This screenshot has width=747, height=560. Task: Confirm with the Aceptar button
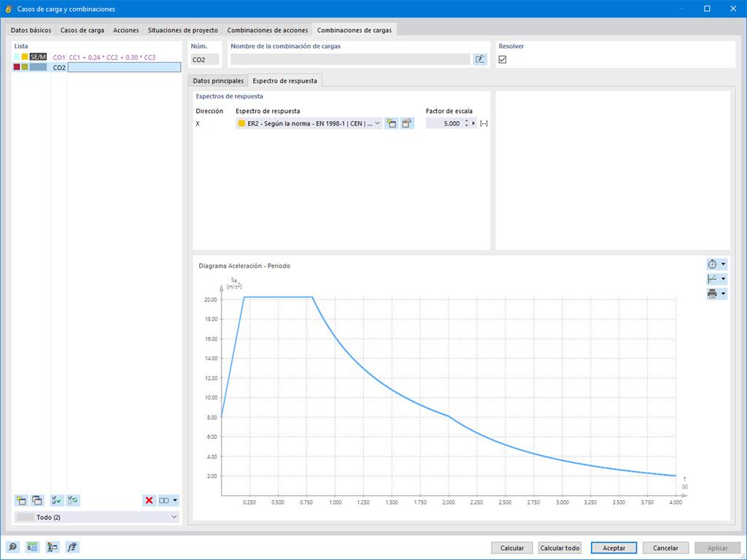coord(614,548)
